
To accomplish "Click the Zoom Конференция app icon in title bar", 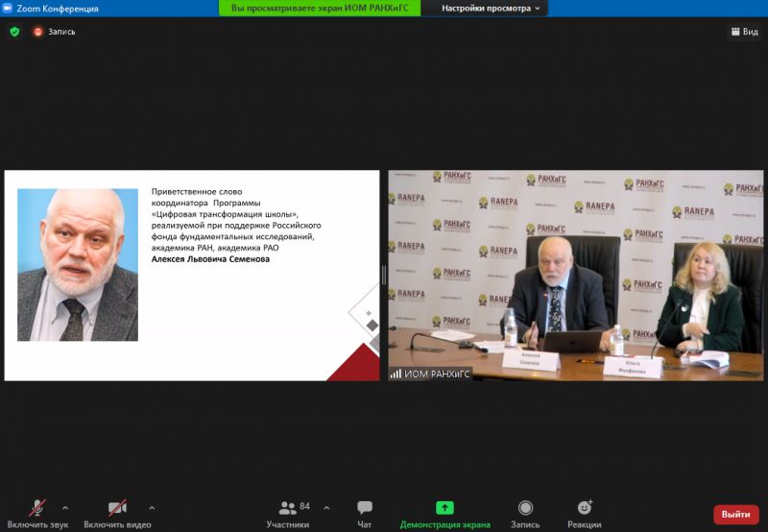I will (x=8, y=9).
